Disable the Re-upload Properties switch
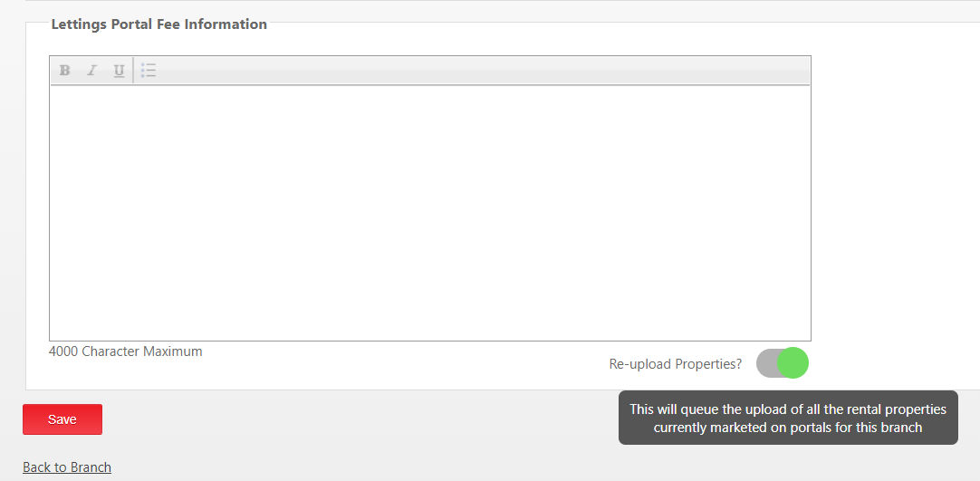Viewport: 980px width, 481px height. (782, 363)
